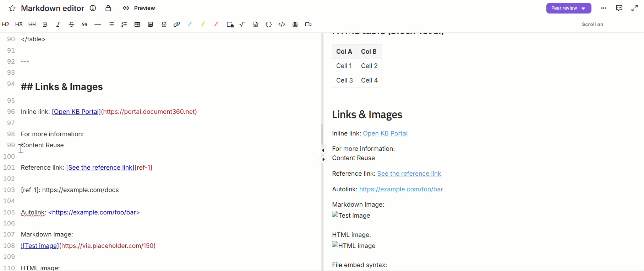Insert a LaTeX square root formula
644x271 pixels.
point(242,25)
